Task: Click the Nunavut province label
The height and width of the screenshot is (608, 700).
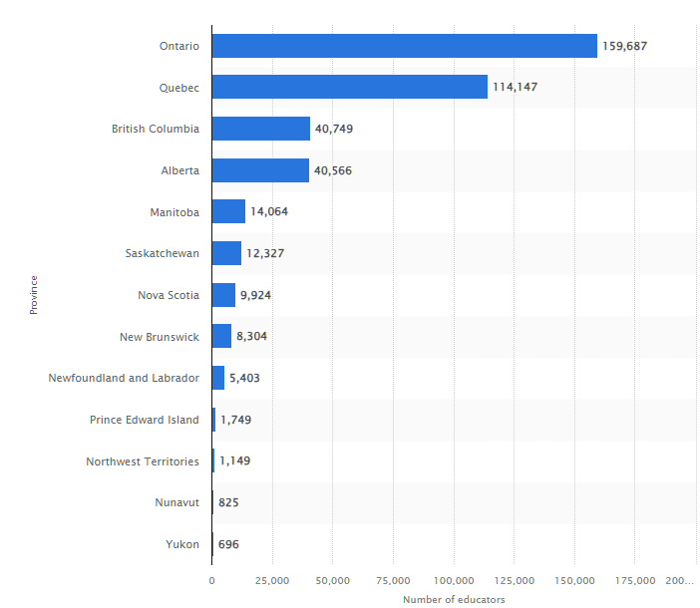Action: (x=177, y=502)
